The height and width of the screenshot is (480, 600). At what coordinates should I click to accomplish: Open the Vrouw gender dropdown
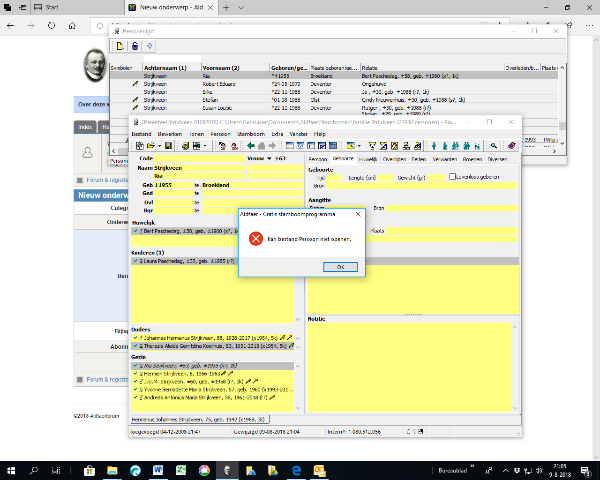[271, 158]
